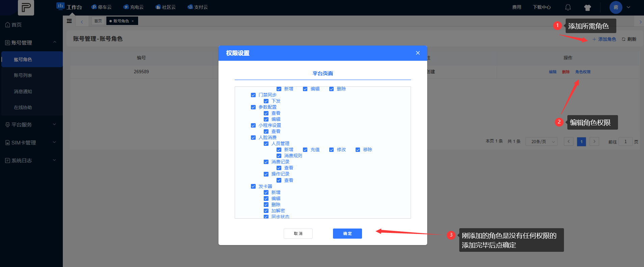Open the user account dropdown chevron

point(628,7)
